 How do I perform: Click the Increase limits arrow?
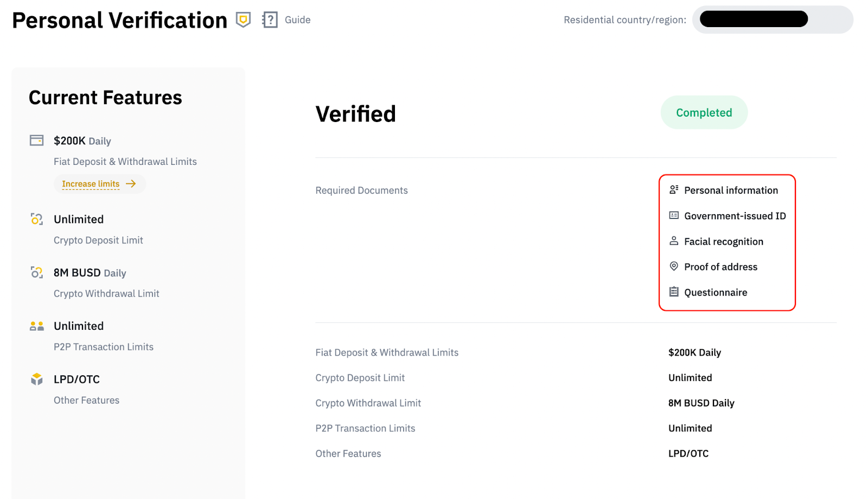tap(131, 183)
